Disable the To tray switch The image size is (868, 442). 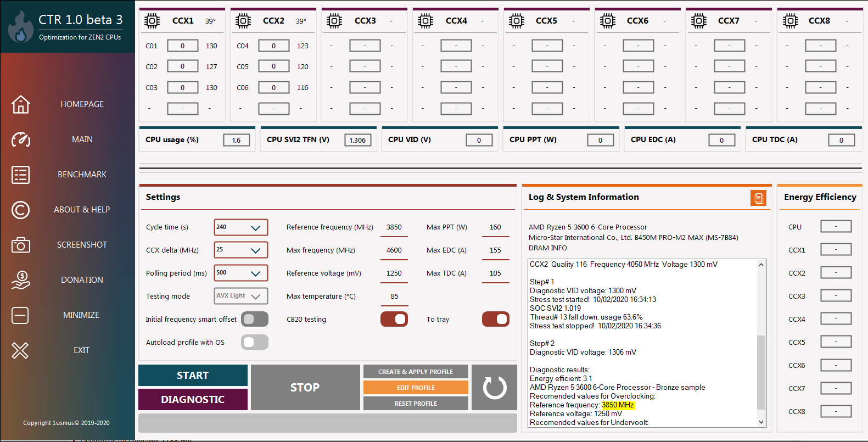point(496,319)
